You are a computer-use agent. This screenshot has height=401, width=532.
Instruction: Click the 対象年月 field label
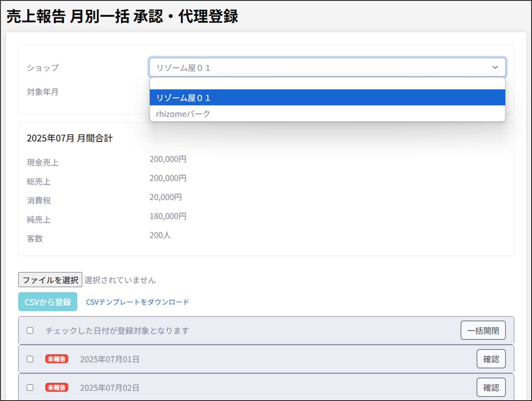43,92
